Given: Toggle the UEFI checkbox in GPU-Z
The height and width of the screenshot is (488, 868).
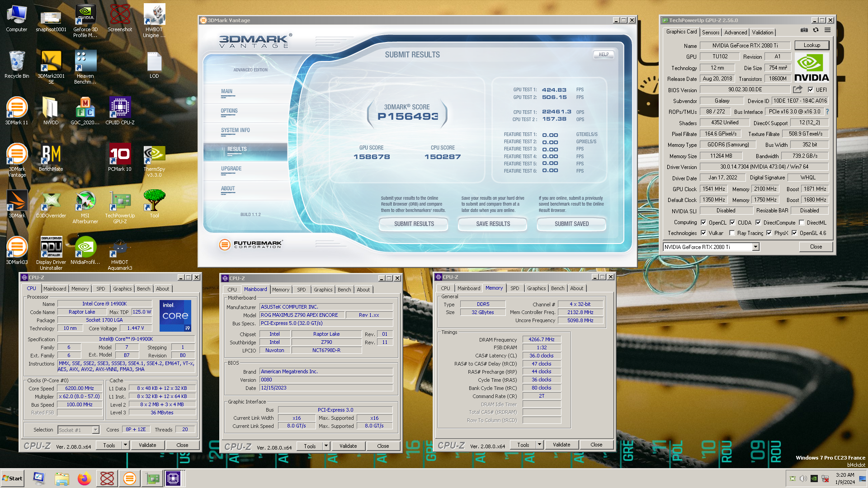Looking at the screenshot, I should pyautogui.click(x=811, y=89).
